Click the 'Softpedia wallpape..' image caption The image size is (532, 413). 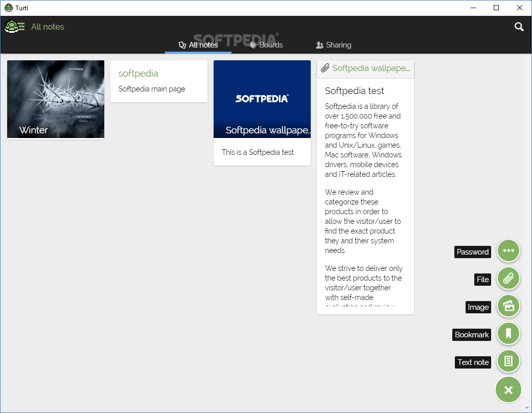tap(268, 130)
